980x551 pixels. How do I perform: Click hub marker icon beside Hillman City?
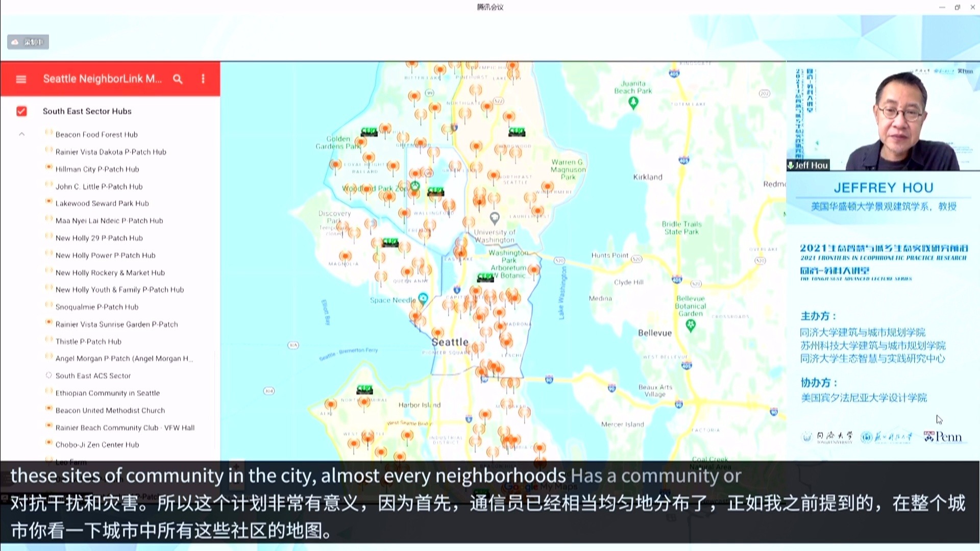click(49, 168)
